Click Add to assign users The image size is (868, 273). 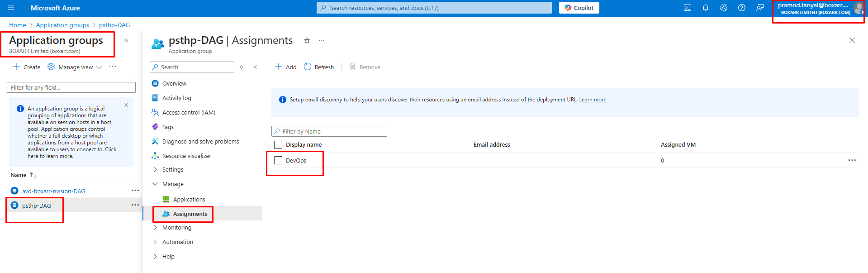pyautogui.click(x=286, y=67)
